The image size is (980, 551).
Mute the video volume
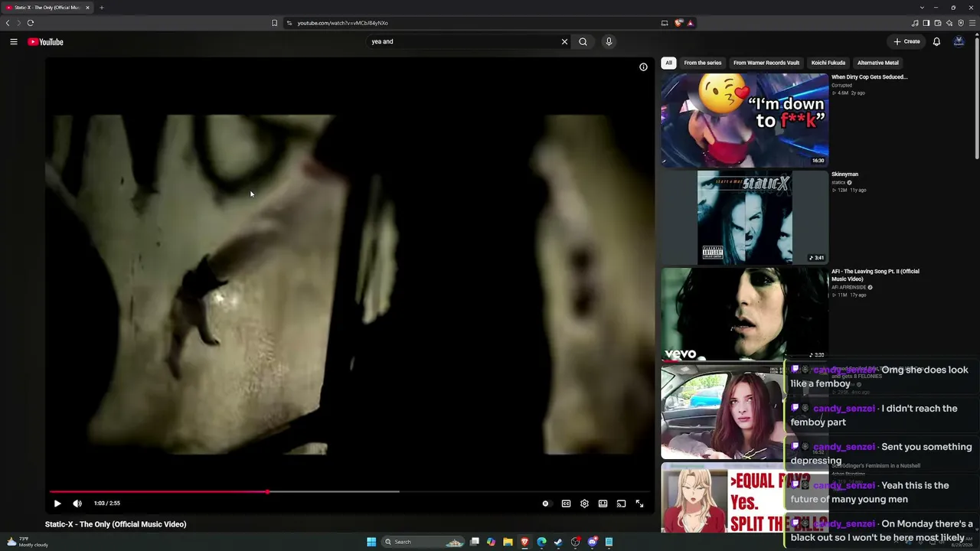(77, 504)
